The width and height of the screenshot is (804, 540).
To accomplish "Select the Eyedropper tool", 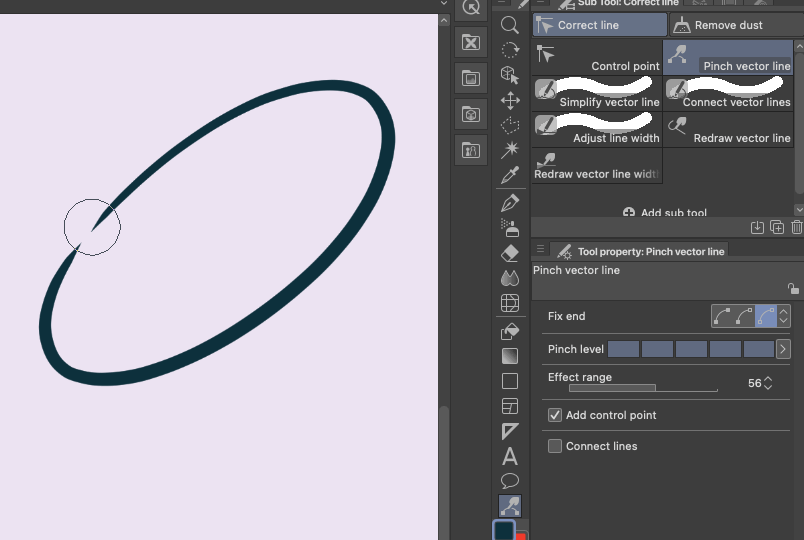I will point(510,175).
